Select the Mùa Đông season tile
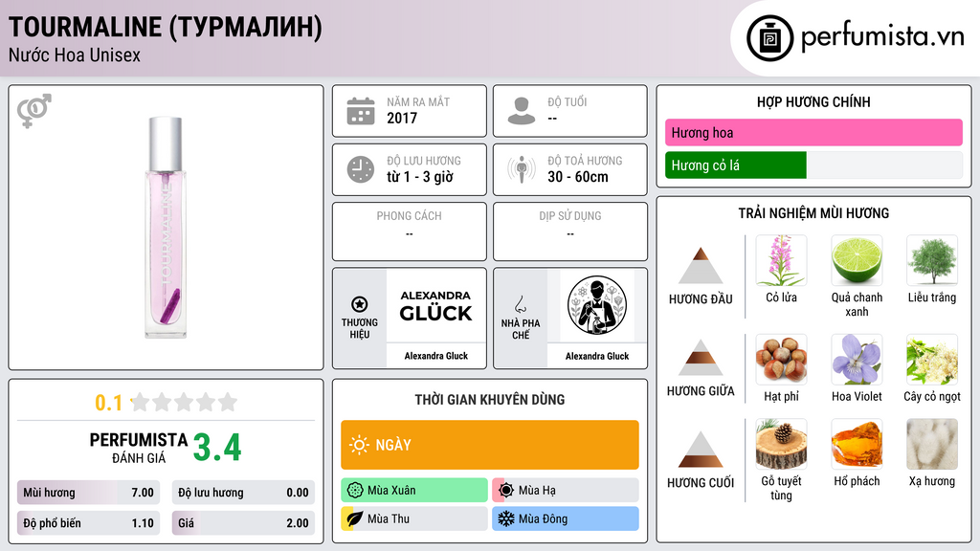Viewport: 980px width, 551px height. tap(566, 518)
